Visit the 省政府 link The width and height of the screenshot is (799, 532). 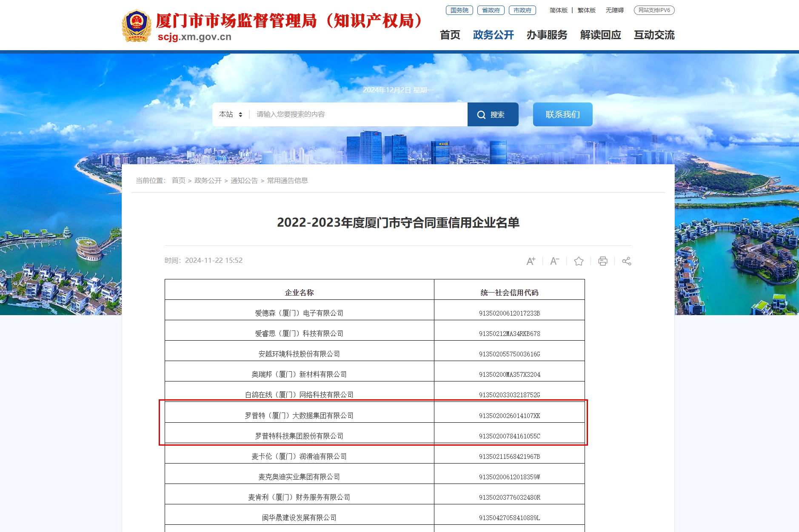[491, 10]
